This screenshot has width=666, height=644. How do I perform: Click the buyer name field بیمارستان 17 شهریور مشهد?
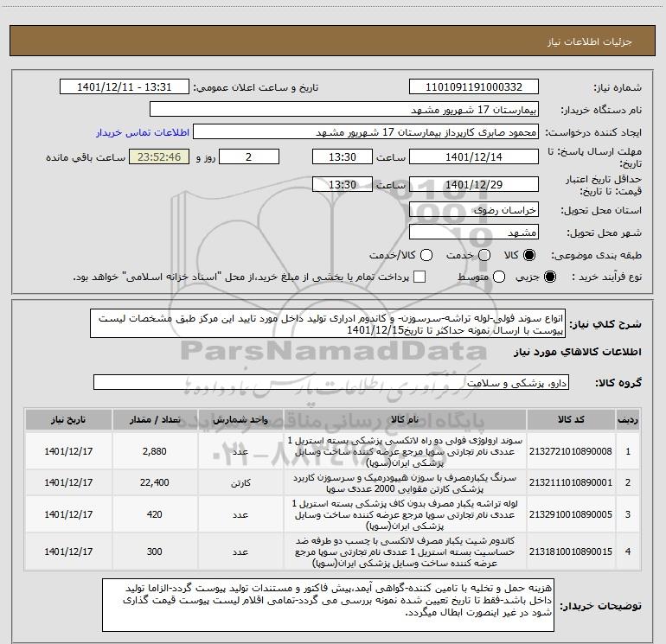344,109
